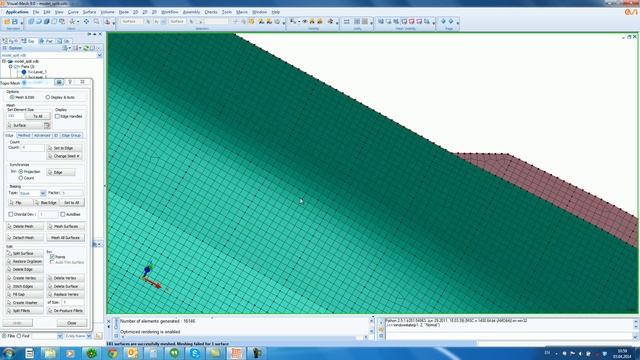Open the filter text dropdown arrow
Screen dimensions: 640x360
(60, 336)
